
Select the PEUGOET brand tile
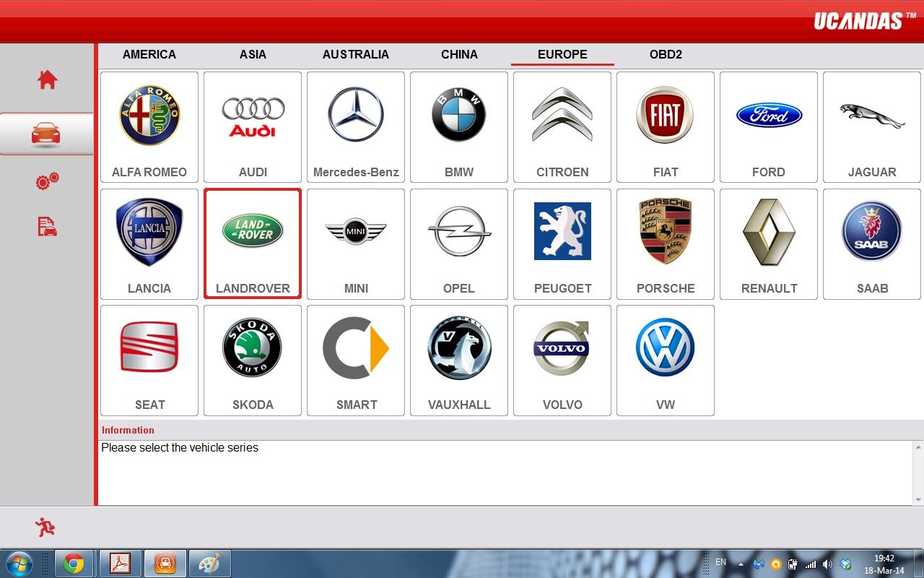point(562,244)
